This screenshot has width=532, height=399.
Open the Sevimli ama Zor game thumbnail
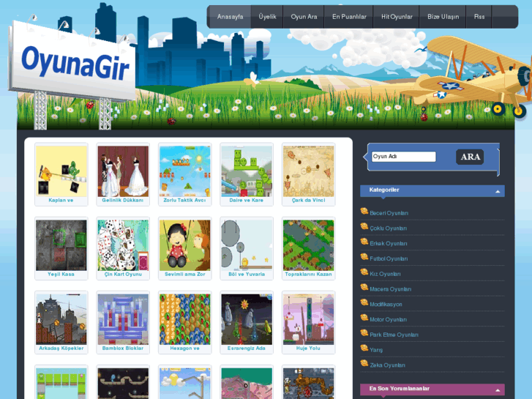(x=185, y=245)
